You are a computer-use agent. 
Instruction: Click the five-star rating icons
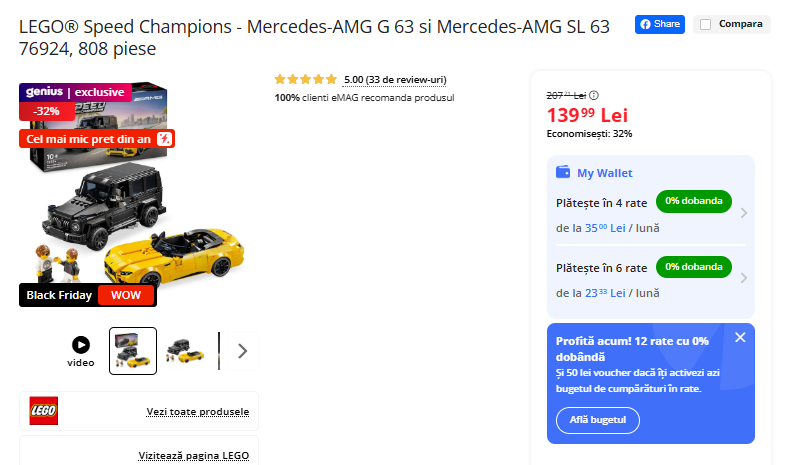point(305,79)
